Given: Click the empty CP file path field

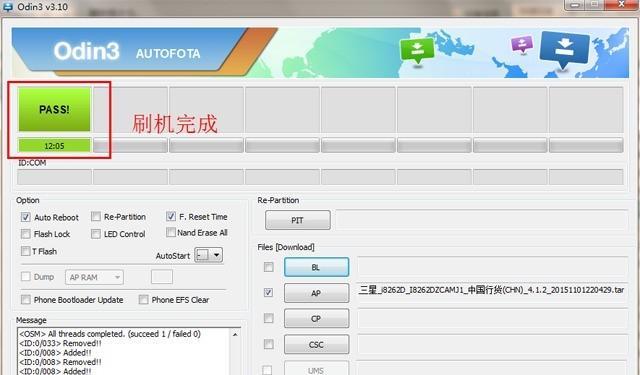Looking at the screenshot, I should pos(492,319).
